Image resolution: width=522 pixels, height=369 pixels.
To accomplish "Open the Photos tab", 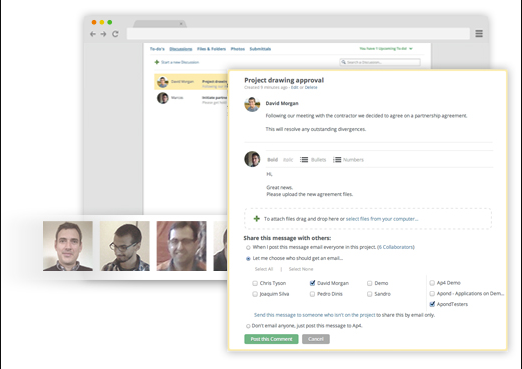I will (x=238, y=49).
